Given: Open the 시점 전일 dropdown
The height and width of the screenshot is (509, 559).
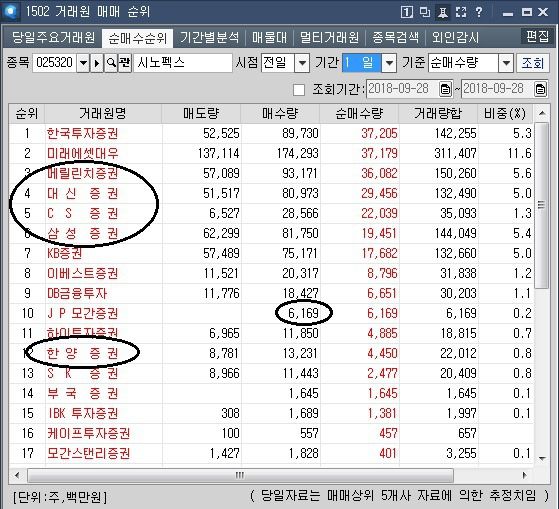Looking at the screenshot, I should 302,63.
